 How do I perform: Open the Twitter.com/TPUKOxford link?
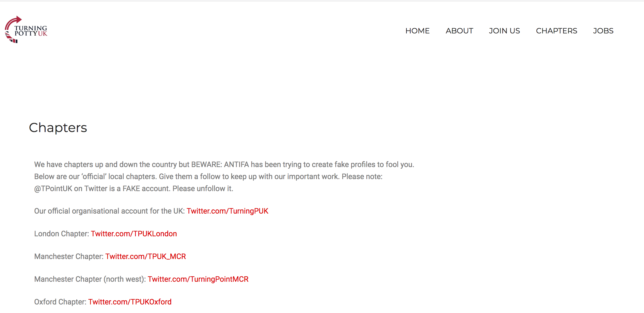(x=130, y=302)
